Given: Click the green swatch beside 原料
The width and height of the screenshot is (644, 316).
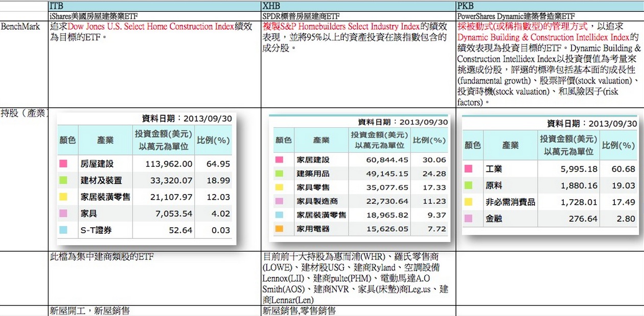Looking at the screenshot, I should 468,186.
